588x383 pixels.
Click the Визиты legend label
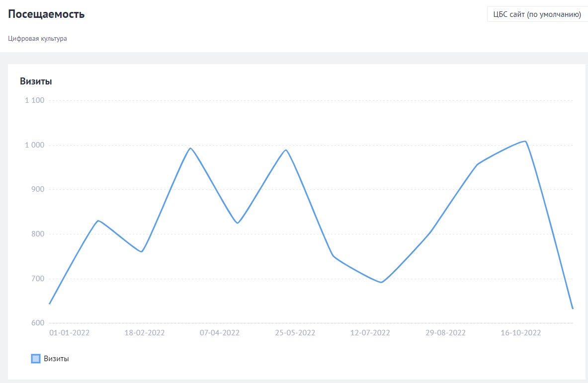(56, 359)
